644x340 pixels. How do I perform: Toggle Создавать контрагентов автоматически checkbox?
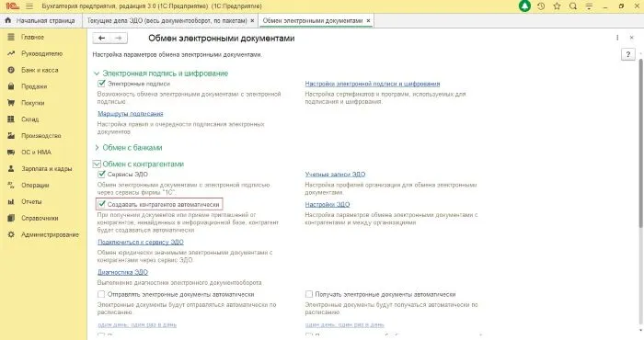(x=101, y=204)
